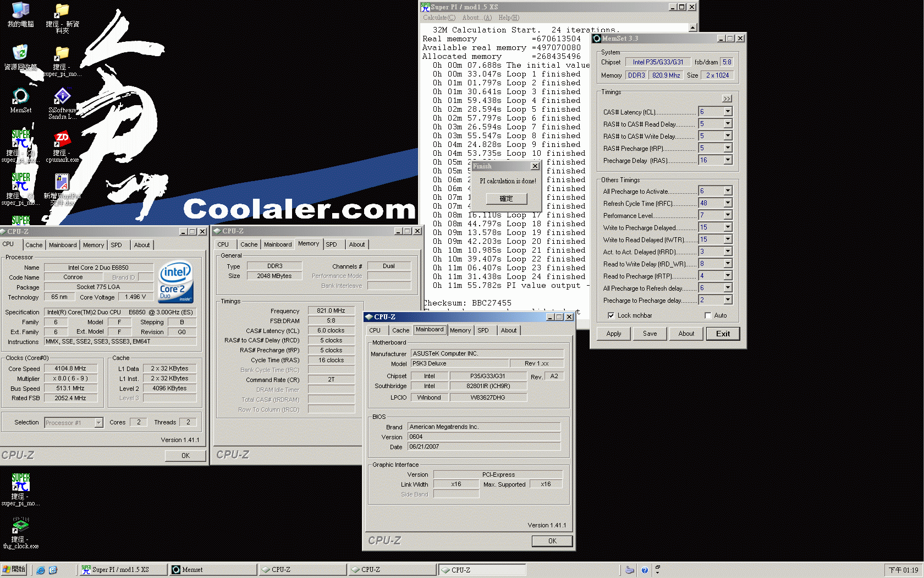Image resolution: width=924 pixels, height=578 pixels.
Task: Switch to Memory tab in Mainboard CPU-Z window
Action: 460,330
